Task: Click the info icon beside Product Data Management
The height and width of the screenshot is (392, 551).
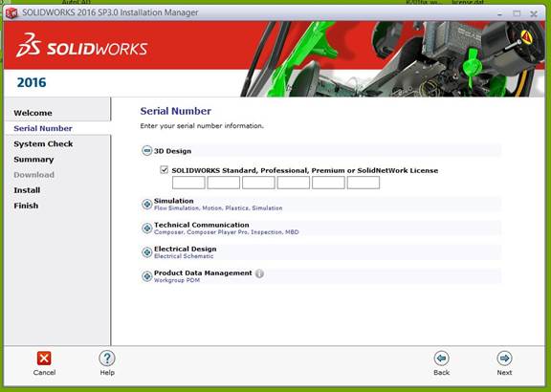Action: coord(259,273)
